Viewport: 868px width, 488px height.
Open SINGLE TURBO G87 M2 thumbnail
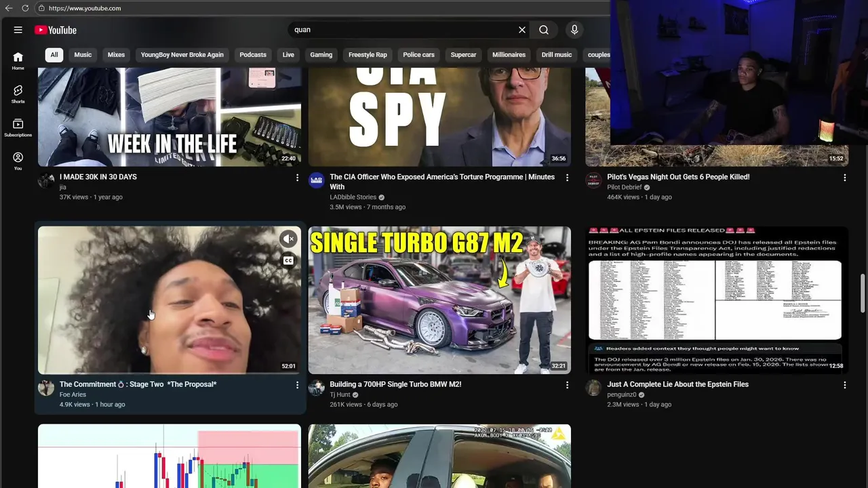click(439, 300)
